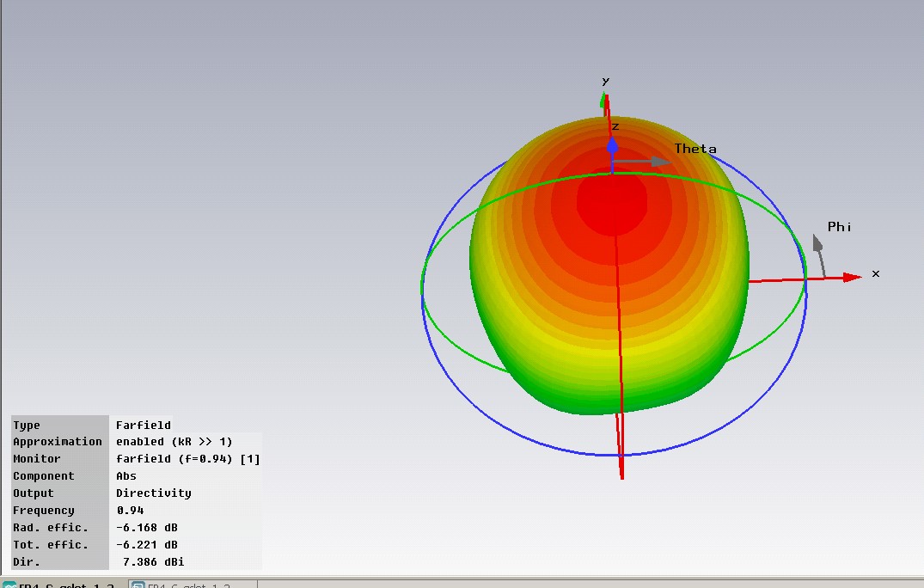Viewport: 924px width, 588px height.
Task: Switch to the inactive greyed FR4 tab
Action: (x=193, y=585)
